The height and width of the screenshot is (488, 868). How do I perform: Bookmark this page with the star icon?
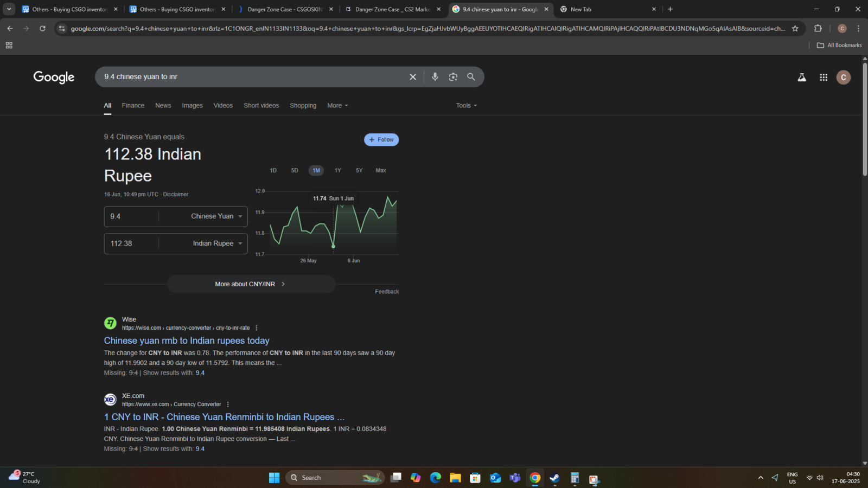[x=795, y=28]
